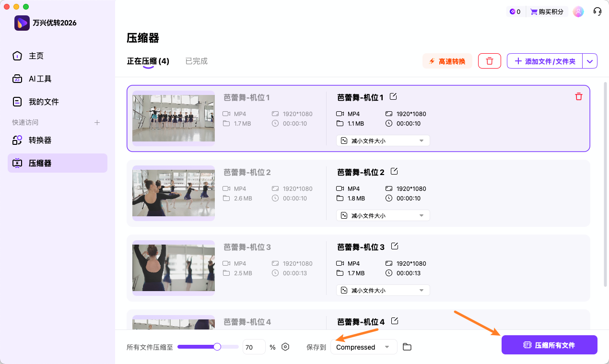The height and width of the screenshot is (364, 609).
Task: Switch to the 已完成 tab
Action: 196,61
